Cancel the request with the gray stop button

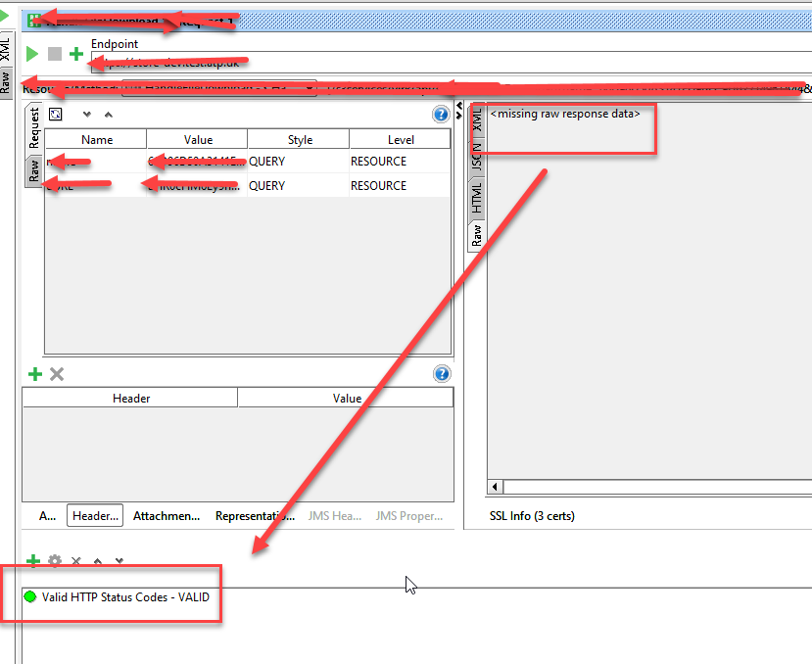pos(55,54)
